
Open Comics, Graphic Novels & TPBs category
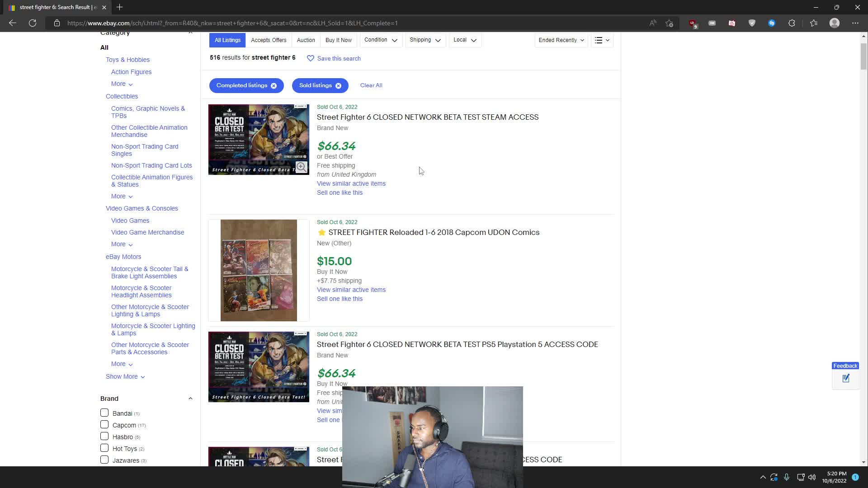click(148, 112)
